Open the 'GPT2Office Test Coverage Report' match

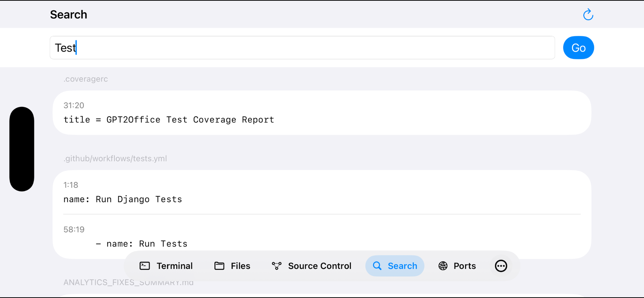click(169, 119)
